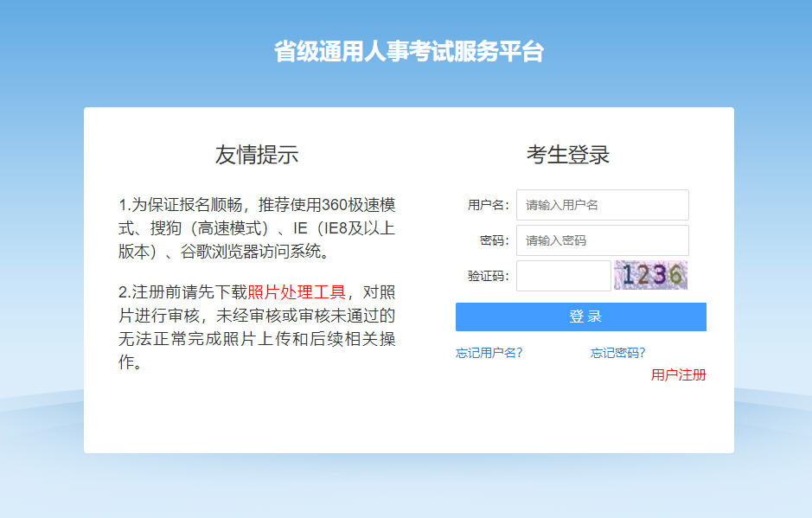Download the 照片处理工具 via red link
Viewport: 812px width, 518px height.
click(297, 292)
